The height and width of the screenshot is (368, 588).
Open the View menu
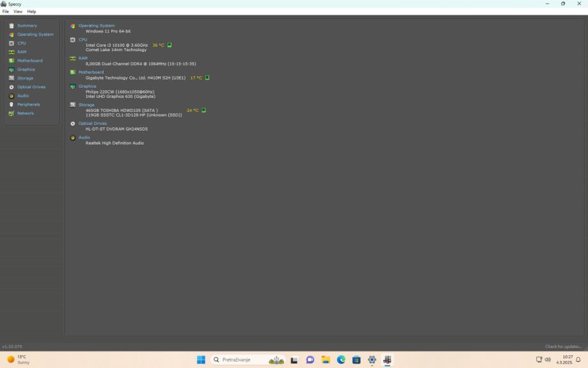click(18, 12)
